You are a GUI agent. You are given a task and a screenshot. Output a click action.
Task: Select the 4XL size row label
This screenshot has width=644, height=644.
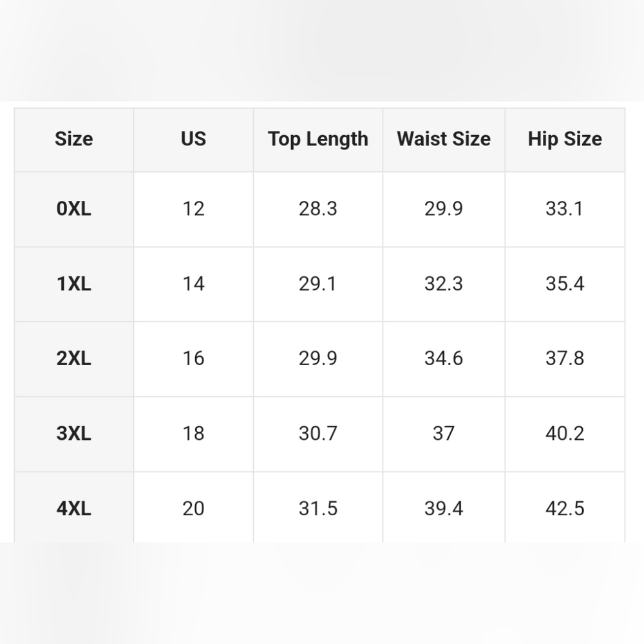point(74,507)
